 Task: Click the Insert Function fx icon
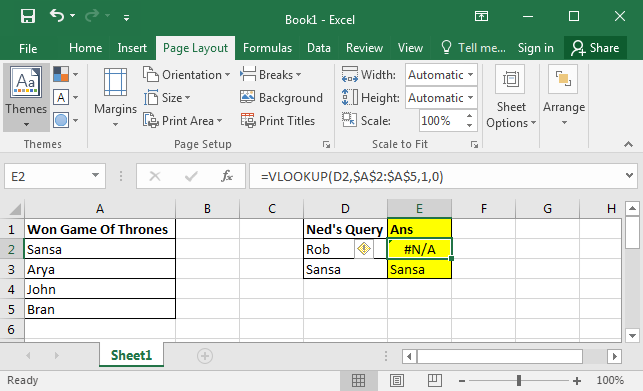tap(226, 176)
